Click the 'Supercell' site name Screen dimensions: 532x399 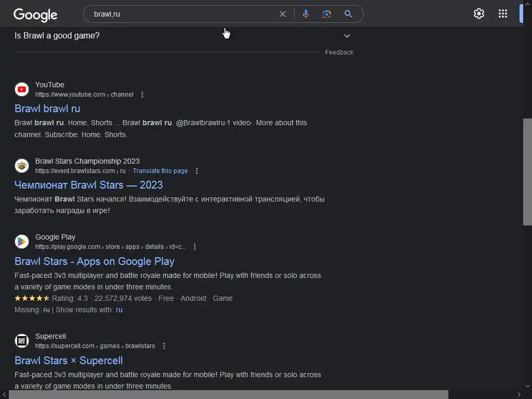[x=50, y=336]
